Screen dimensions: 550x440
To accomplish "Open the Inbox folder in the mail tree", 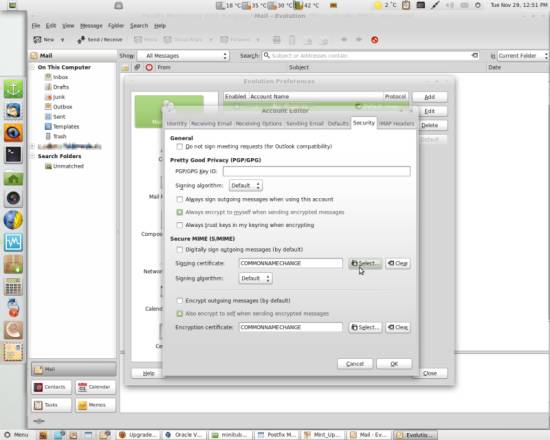I will 60,77.
